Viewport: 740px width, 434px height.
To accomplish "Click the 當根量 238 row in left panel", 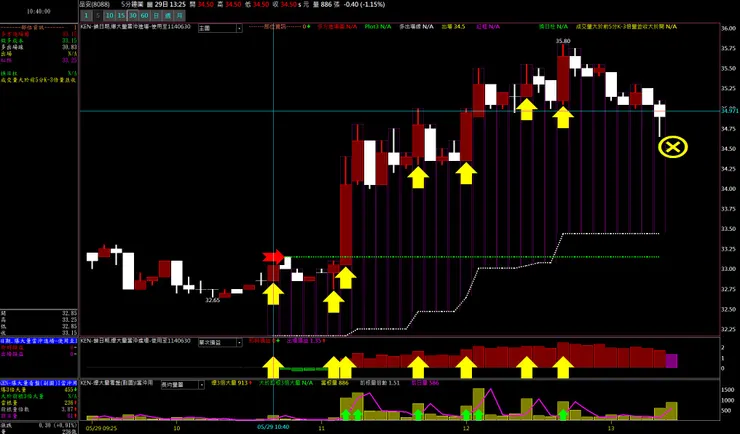I will pos(39,403).
